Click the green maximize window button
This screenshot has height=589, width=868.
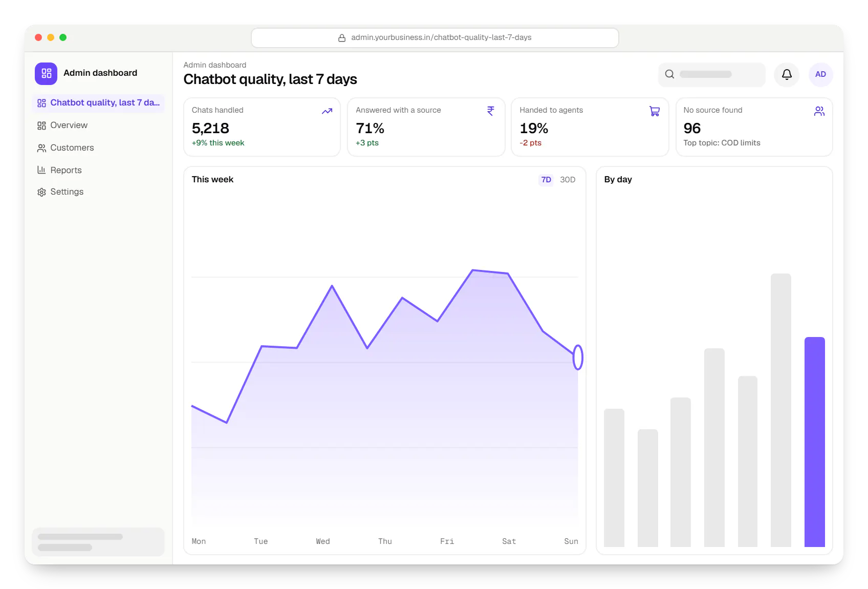click(63, 37)
